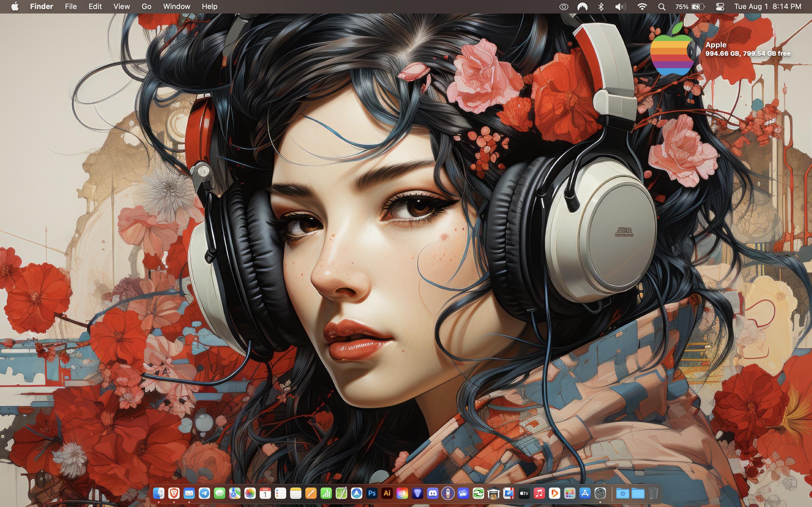The image size is (812, 507).
Task: Open the Wi-Fi status menu
Action: click(642, 7)
